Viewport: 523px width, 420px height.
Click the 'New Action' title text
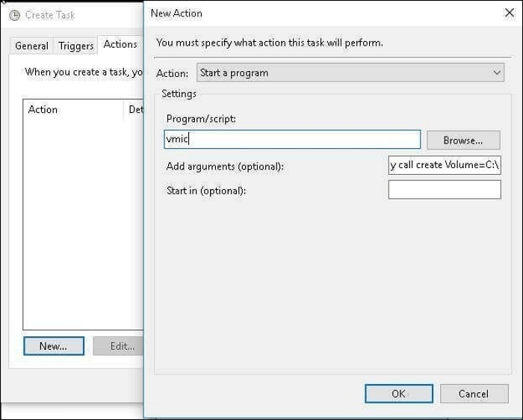[176, 13]
